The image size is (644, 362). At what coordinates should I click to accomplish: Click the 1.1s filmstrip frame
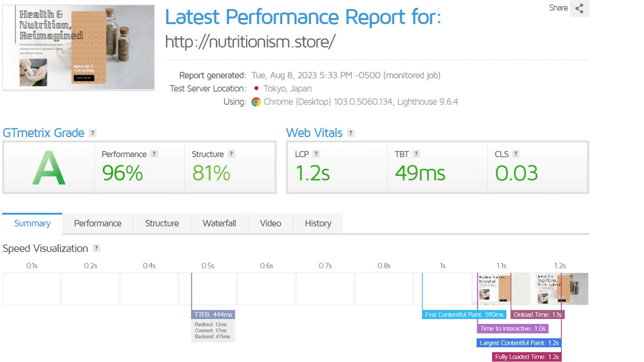tap(501, 289)
